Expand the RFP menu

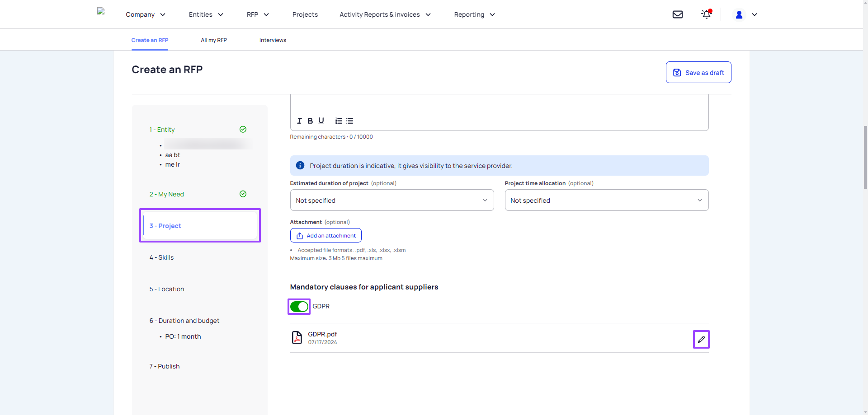pyautogui.click(x=258, y=14)
